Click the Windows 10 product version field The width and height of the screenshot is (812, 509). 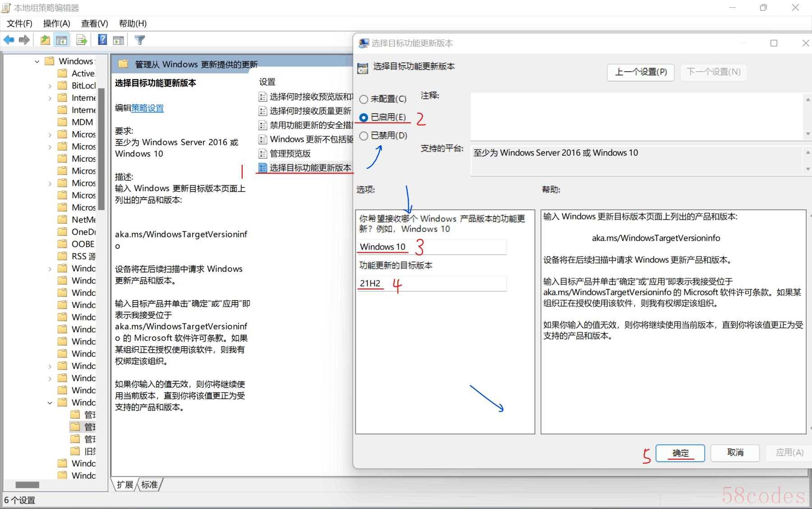point(432,247)
